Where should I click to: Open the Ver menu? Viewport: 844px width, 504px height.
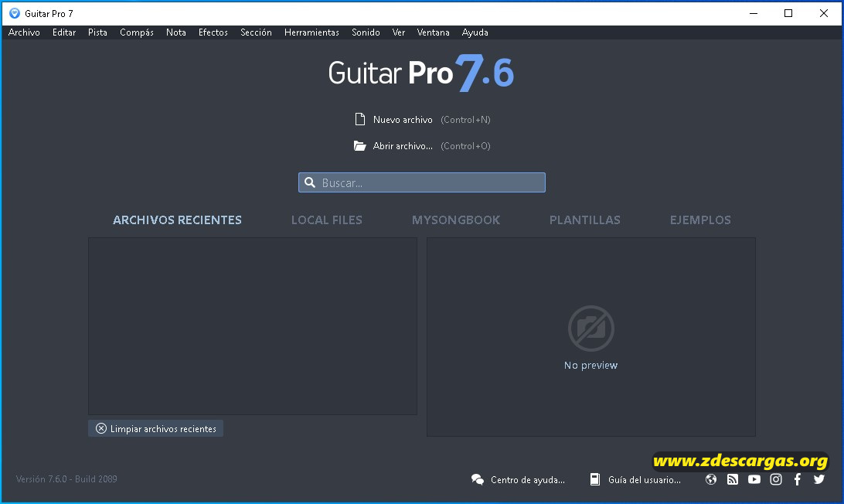(x=399, y=32)
